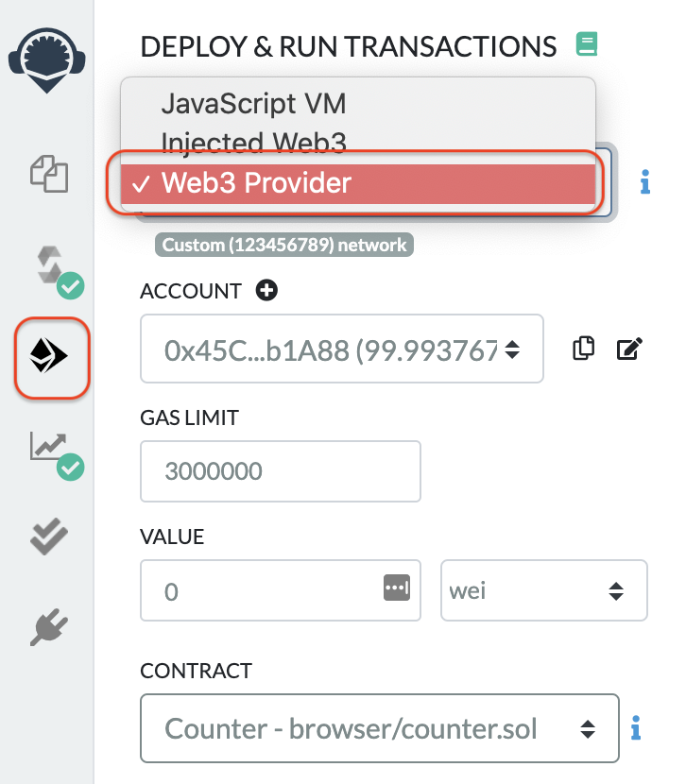The image size is (686, 784).
Task: Open the Unit Testing double-check icon
Action: [x=51, y=537]
